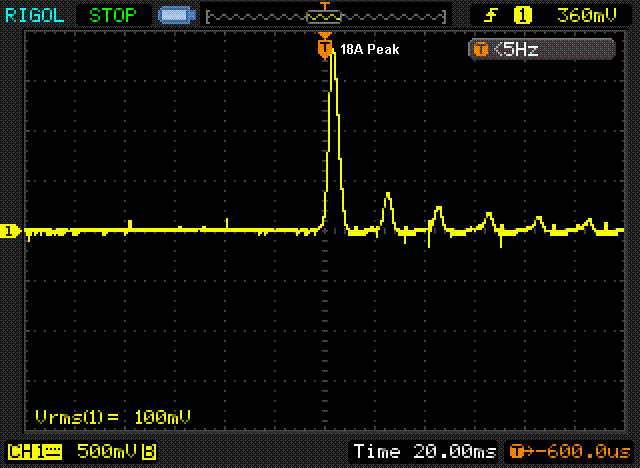The image size is (640, 468).
Task: Click the STOP run status indicator
Action: tap(113, 16)
